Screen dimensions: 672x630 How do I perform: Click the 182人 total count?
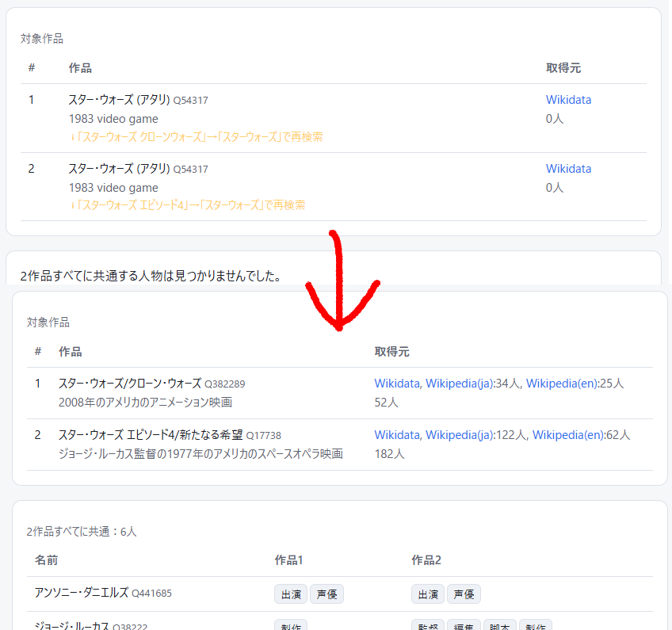[389, 454]
